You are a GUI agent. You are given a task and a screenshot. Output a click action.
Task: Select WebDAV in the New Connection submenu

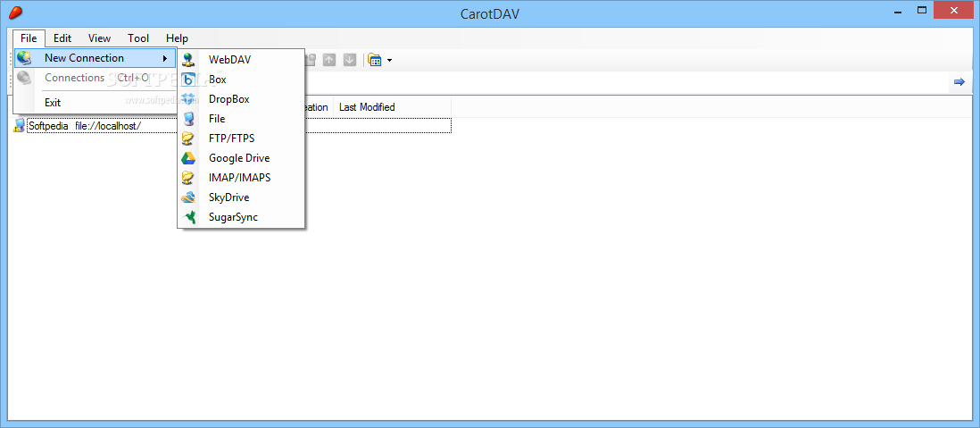click(241, 60)
